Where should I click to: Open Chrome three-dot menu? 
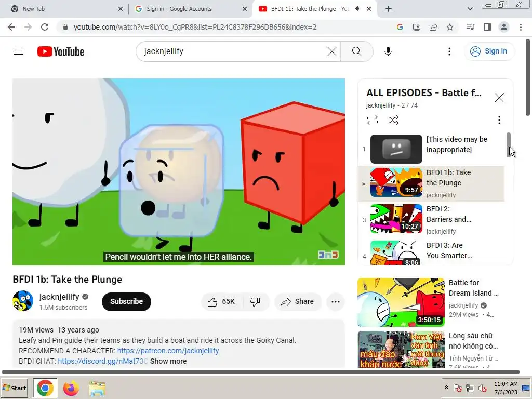coord(521,27)
